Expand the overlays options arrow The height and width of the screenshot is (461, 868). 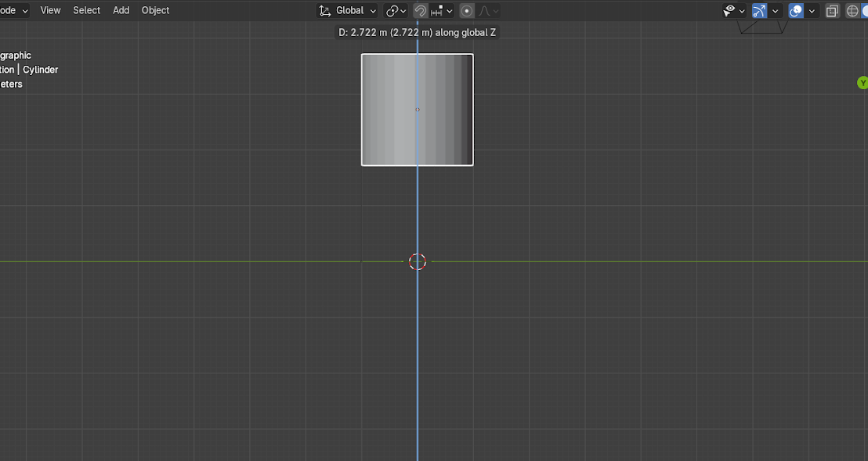[x=812, y=10]
